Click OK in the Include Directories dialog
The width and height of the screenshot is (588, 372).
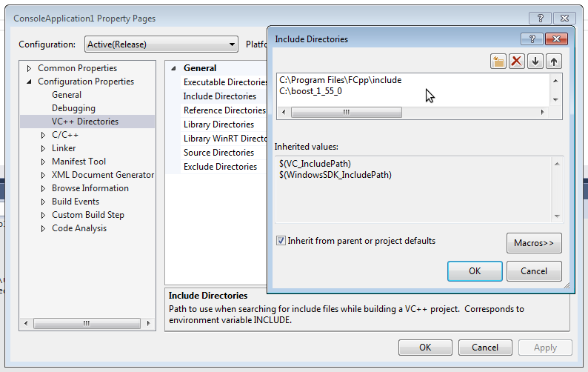[x=475, y=271]
